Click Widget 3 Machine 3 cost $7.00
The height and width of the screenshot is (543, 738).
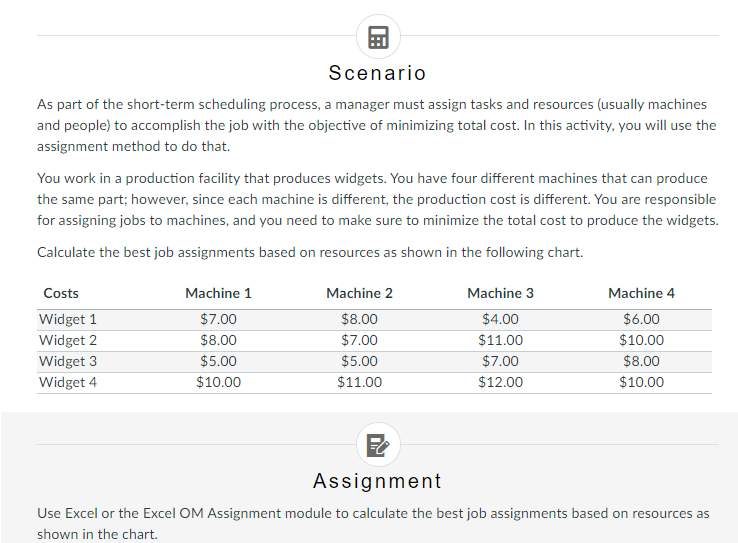(x=500, y=361)
